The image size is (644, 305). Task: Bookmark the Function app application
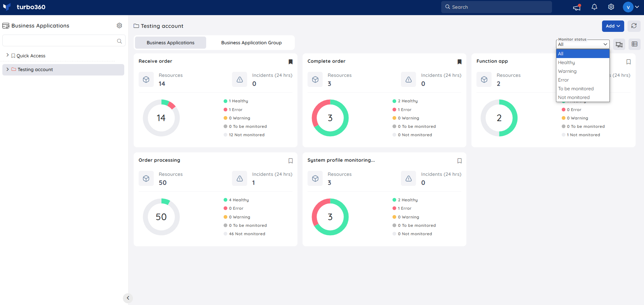[629, 62]
